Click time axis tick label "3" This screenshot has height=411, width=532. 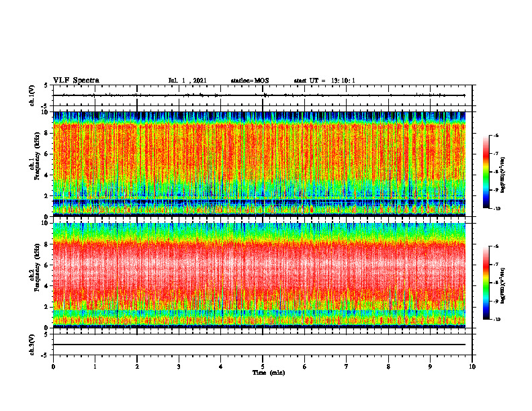click(179, 367)
